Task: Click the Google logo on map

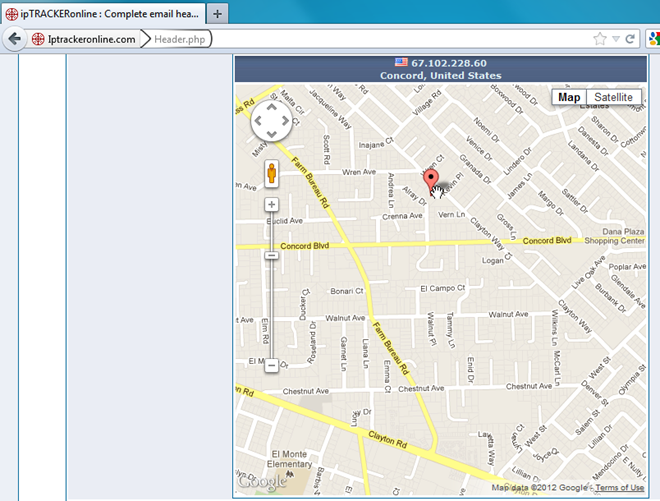Action: point(262,481)
